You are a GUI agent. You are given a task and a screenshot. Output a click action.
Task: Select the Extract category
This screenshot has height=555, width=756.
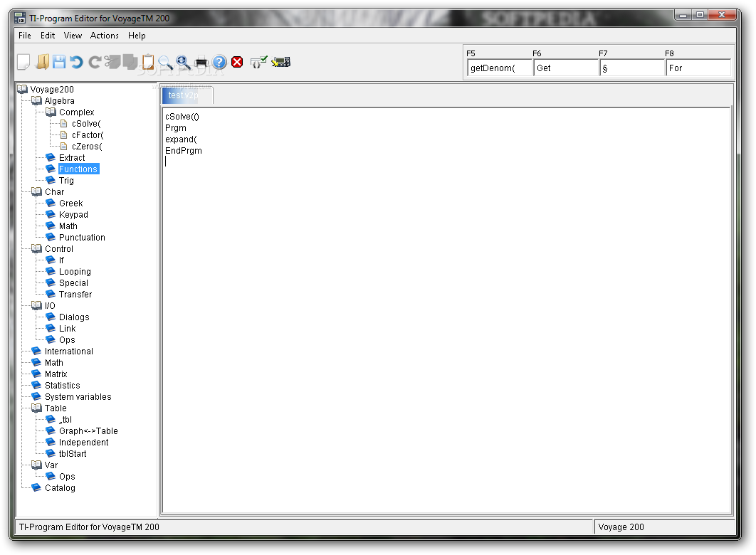click(x=72, y=157)
